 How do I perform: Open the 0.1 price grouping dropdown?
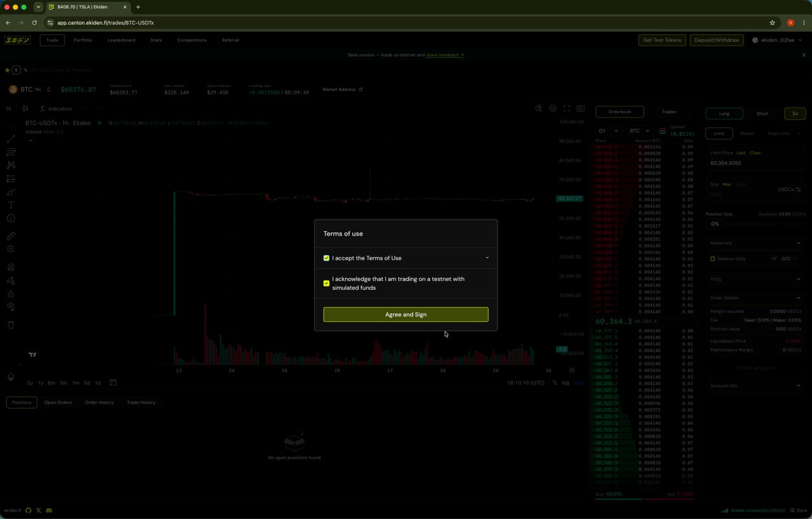click(608, 131)
